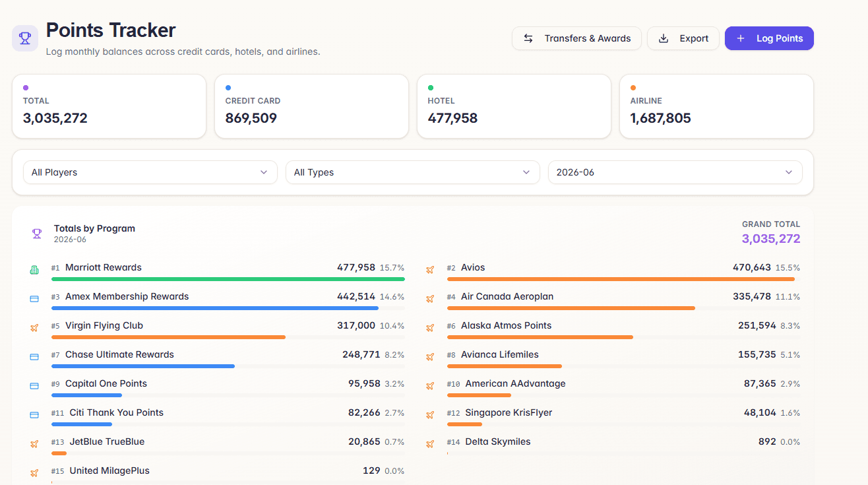Open the All Types filter dropdown

click(413, 172)
